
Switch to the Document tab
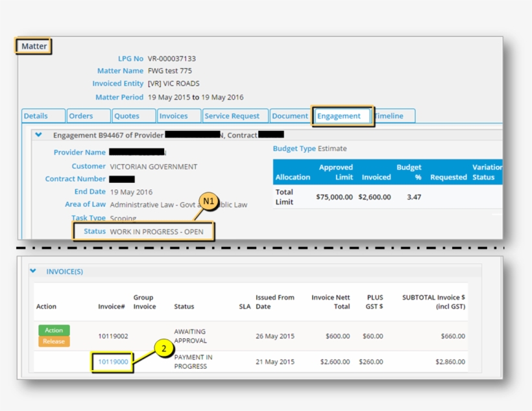289,115
